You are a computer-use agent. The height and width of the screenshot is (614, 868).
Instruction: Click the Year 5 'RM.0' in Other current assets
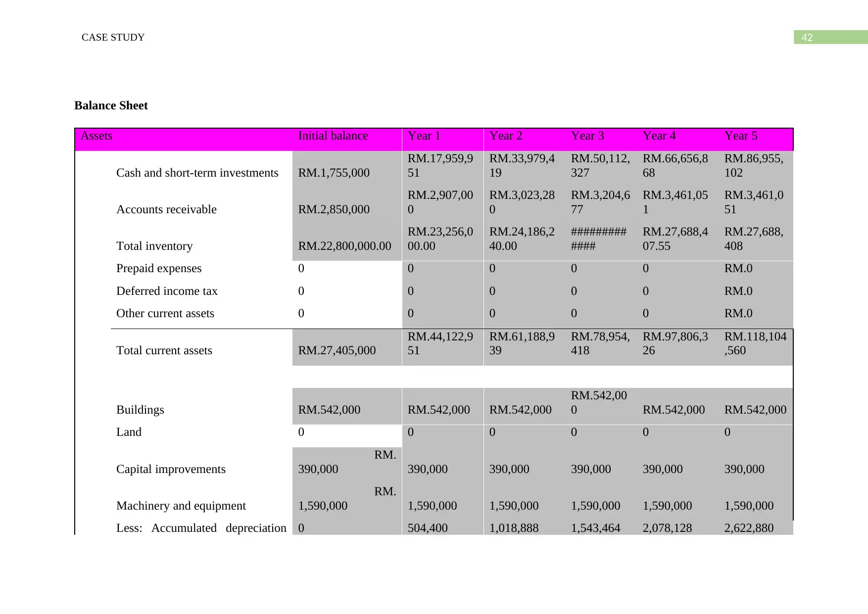[x=738, y=313]
